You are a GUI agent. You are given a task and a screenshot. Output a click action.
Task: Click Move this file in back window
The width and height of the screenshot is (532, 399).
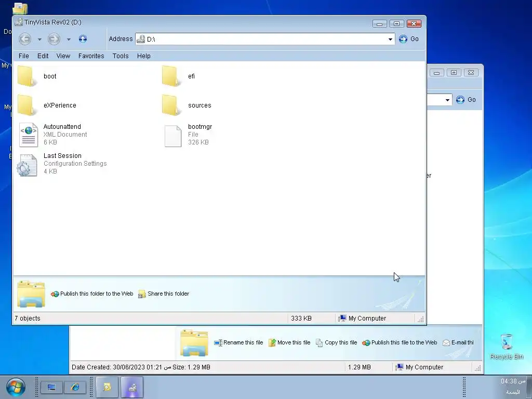(x=289, y=343)
